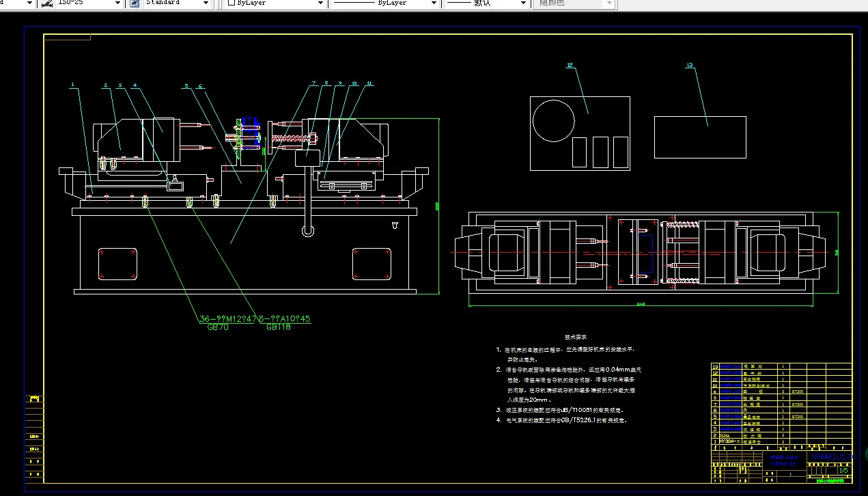Click the text style icon beside Standard
The image size is (868, 496).
click(x=135, y=3)
